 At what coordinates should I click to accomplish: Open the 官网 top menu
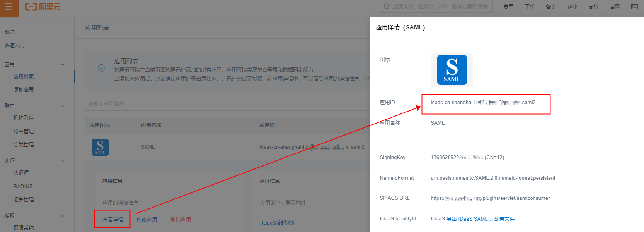click(x=615, y=7)
